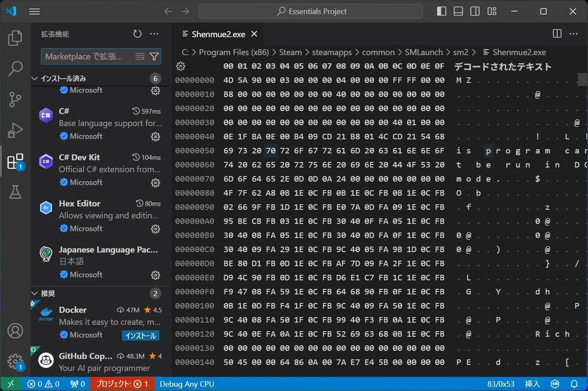Click the C# status icon in status bar

point(555,384)
